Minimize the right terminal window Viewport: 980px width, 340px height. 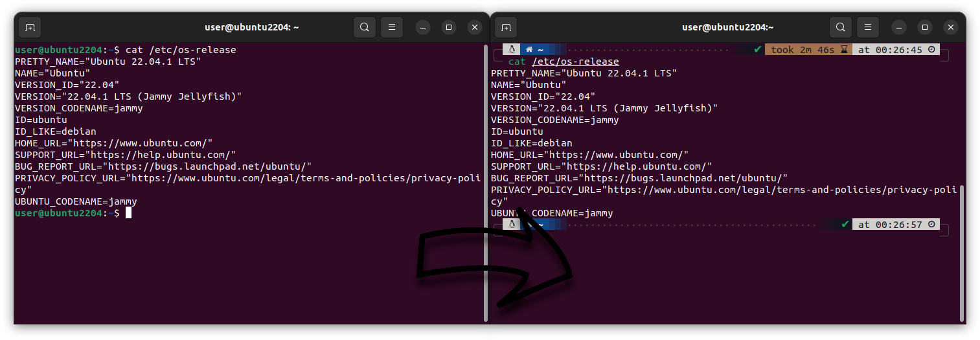point(899,27)
